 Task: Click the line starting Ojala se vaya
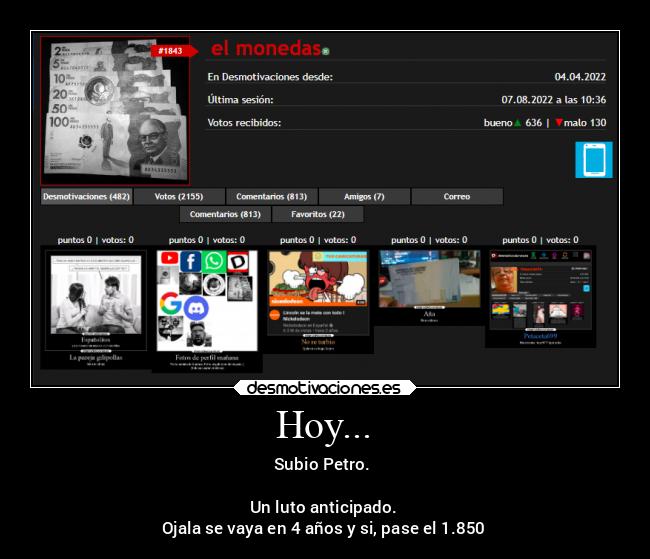pyautogui.click(x=323, y=529)
